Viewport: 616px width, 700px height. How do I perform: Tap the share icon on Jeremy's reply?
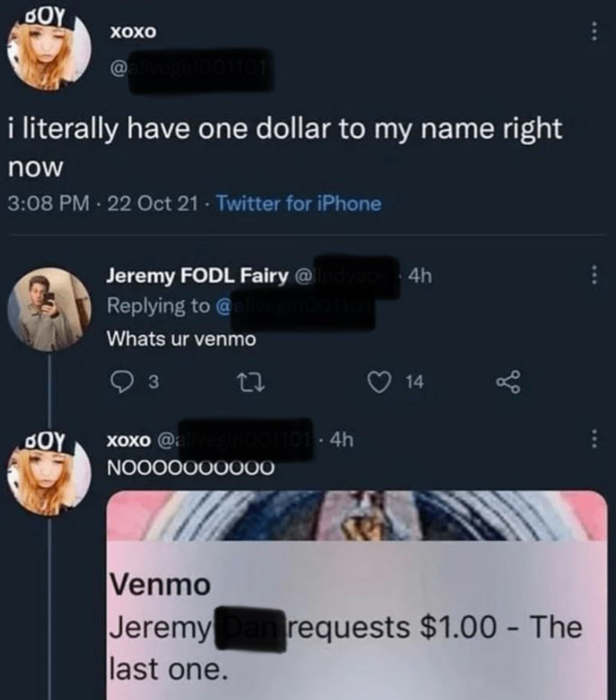pos(508,382)
